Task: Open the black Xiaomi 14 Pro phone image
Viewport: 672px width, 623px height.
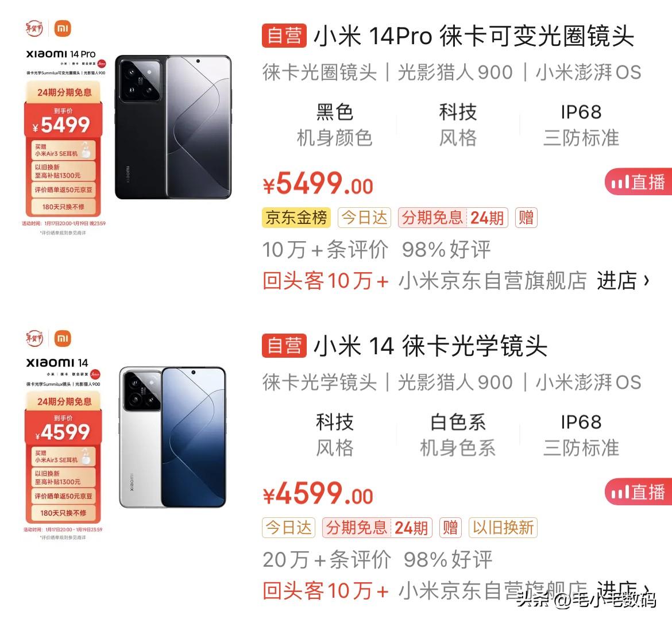Action: click(x=173, y=127)
